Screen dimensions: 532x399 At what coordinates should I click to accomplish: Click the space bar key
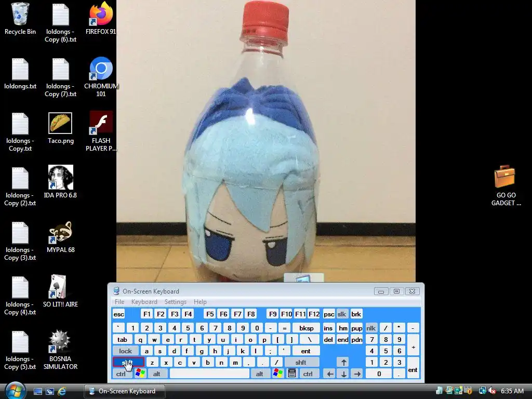click(x=209, y=374)
